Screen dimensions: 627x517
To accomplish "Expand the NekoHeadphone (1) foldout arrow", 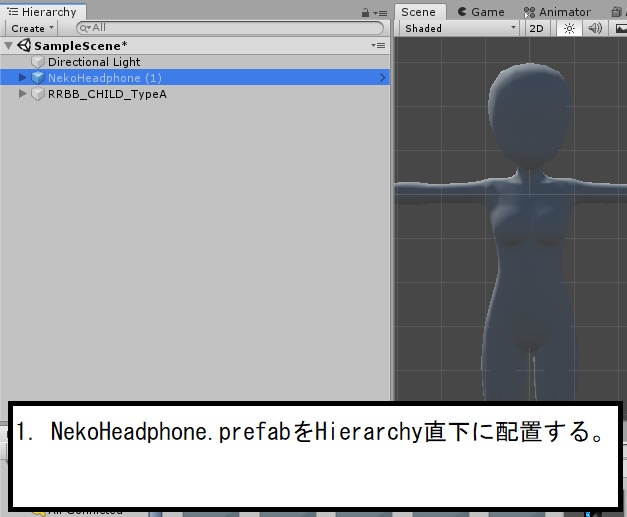I will coord(23,78).
